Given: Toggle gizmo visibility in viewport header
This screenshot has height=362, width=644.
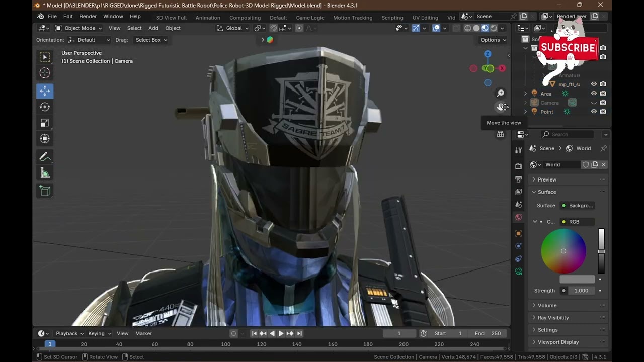Looking at the screenshot, I should click(x=416, y=28).
